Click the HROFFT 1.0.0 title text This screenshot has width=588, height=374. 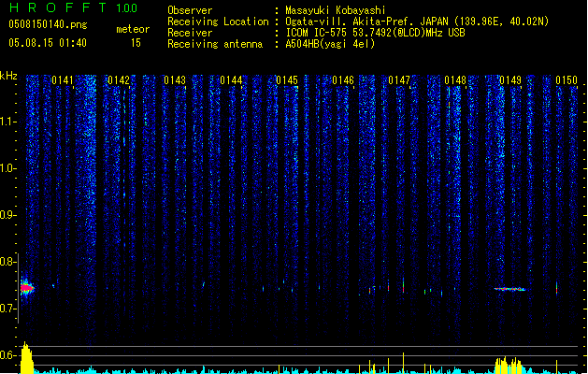tap(74, 7)
